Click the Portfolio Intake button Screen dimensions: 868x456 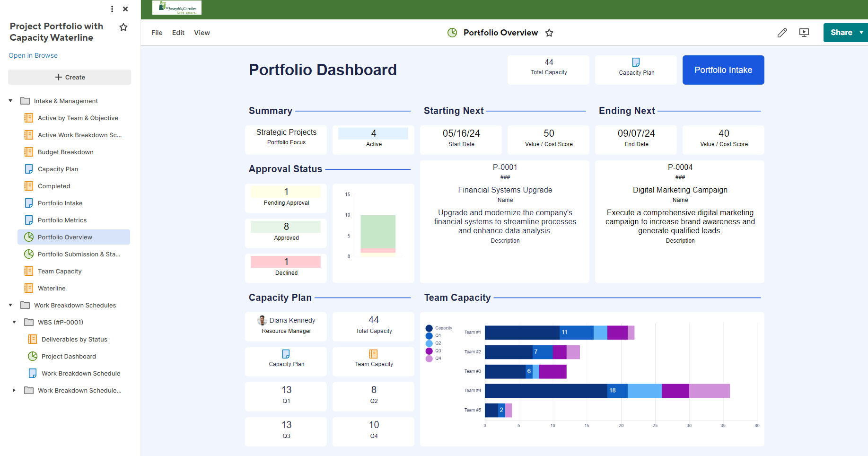tap(723, 70)
